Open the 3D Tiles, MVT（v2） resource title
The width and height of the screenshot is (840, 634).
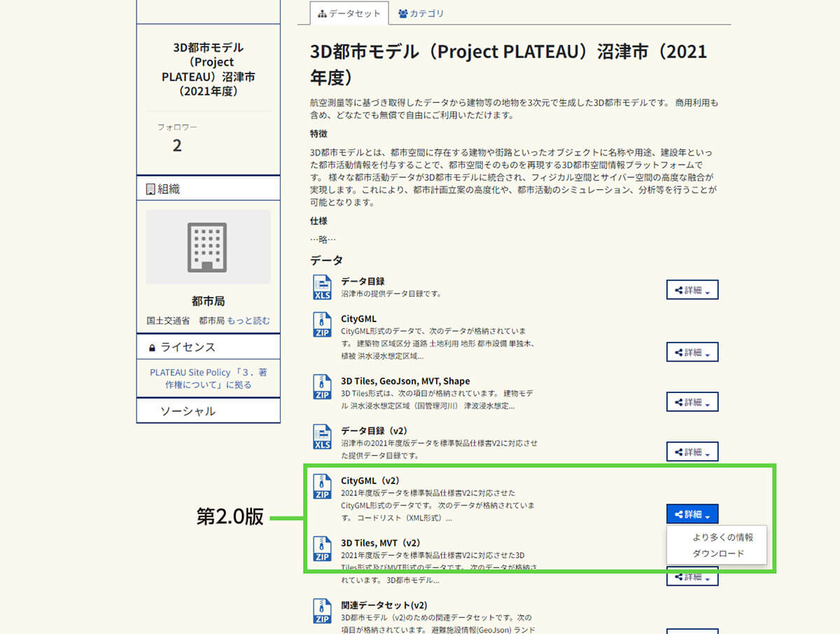pos(380,542)
